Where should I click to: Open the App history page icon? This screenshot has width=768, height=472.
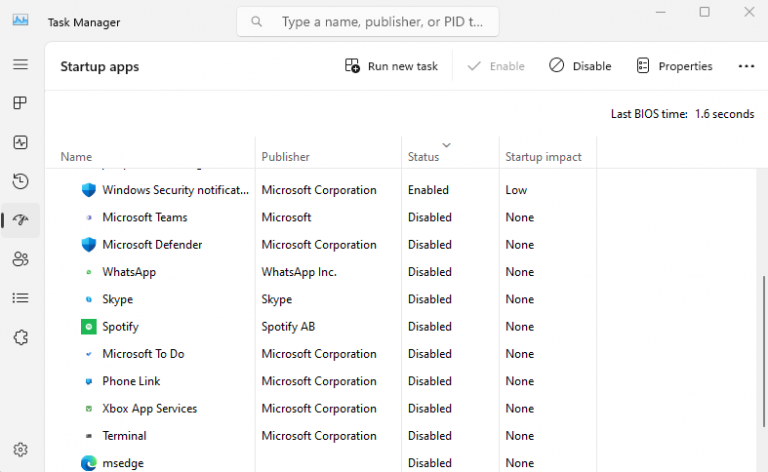pos(20,181)
